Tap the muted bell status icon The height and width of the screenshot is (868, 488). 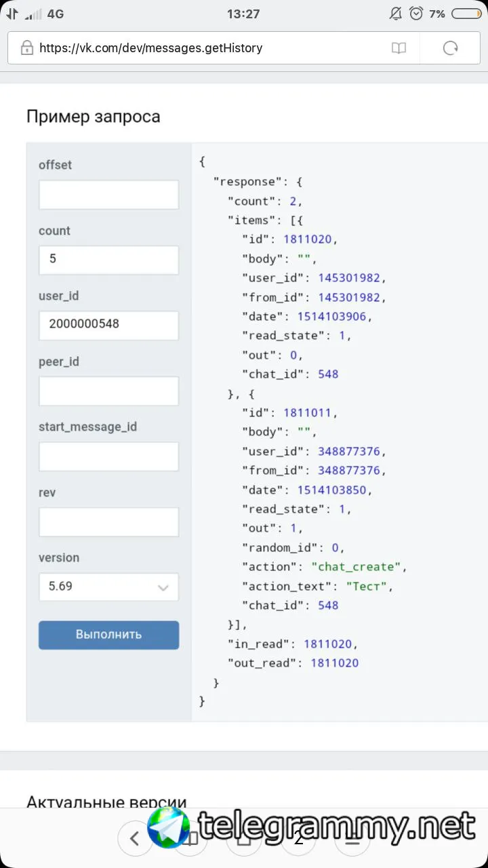click(396, 14)
